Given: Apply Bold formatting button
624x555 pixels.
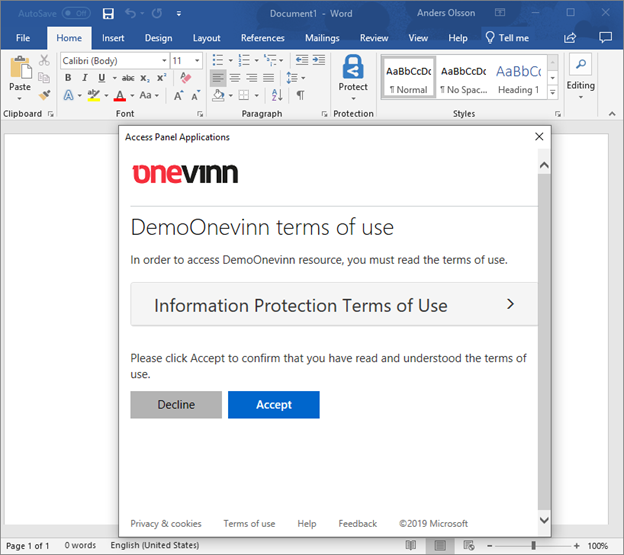Looking at the screenshot, I should [69, 78].
